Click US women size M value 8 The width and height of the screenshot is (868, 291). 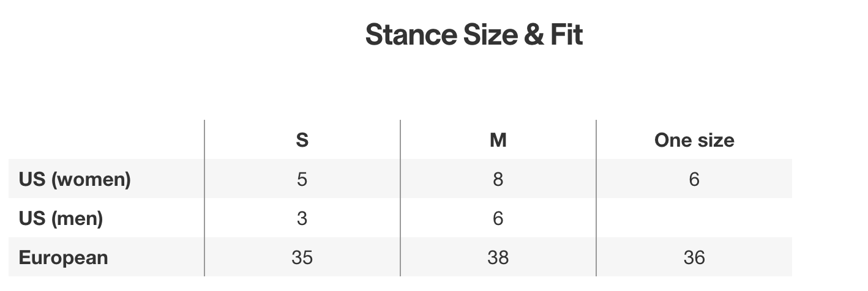pos(498,179)
